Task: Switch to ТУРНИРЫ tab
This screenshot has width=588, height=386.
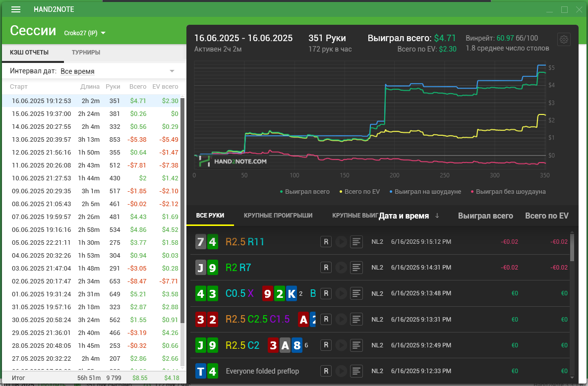Action: tap(86, 53)
